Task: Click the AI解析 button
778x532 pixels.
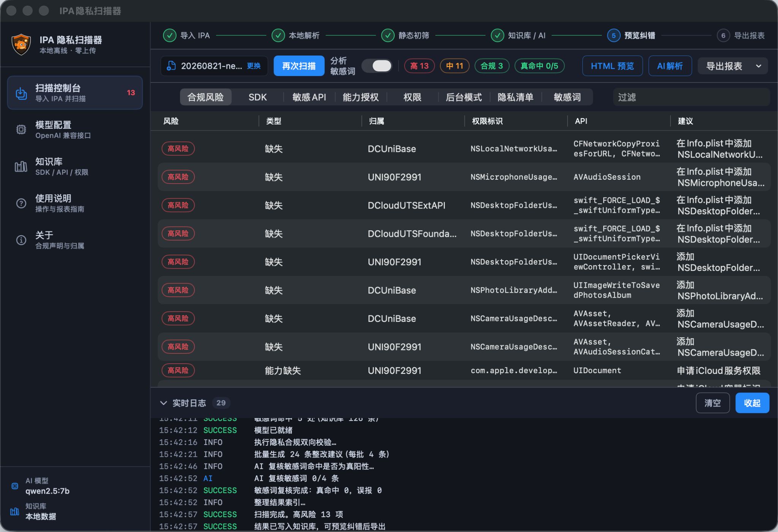Action: pos(670,66)
